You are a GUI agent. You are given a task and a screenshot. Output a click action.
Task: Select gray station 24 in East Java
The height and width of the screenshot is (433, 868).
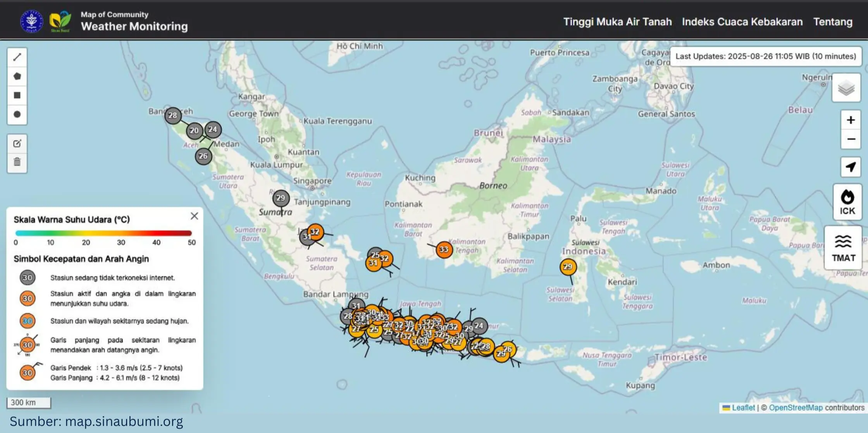click(x=479, y=326)
